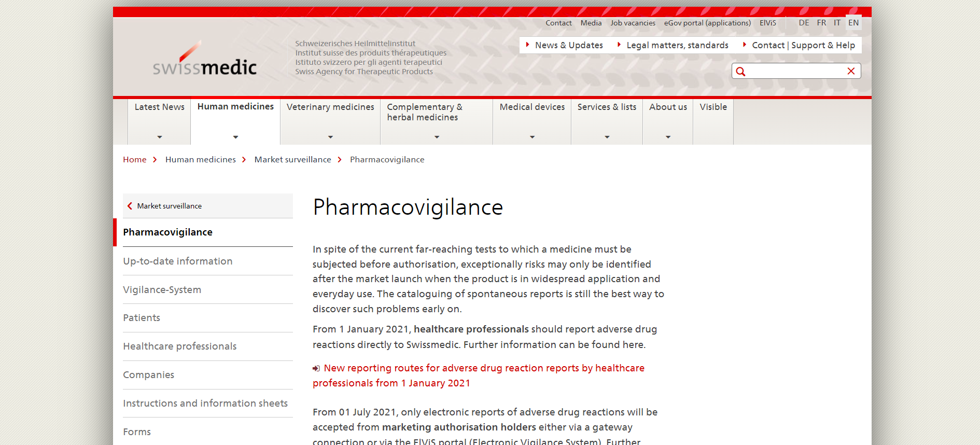Click inside the search input field
Screen dimensions: 980x445
pos(796,71)
